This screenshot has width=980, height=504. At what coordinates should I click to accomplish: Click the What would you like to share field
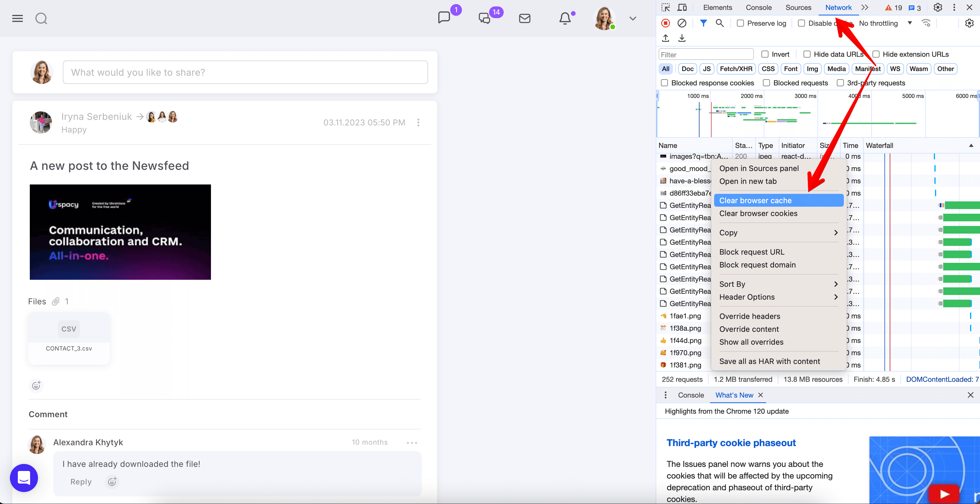pyautogui.click(x=245, y=72)
